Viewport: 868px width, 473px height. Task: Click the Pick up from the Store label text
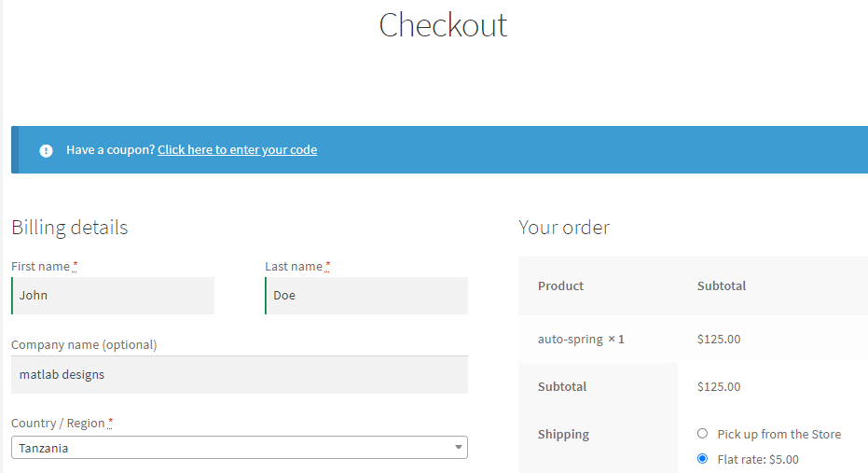pos(778,434)
